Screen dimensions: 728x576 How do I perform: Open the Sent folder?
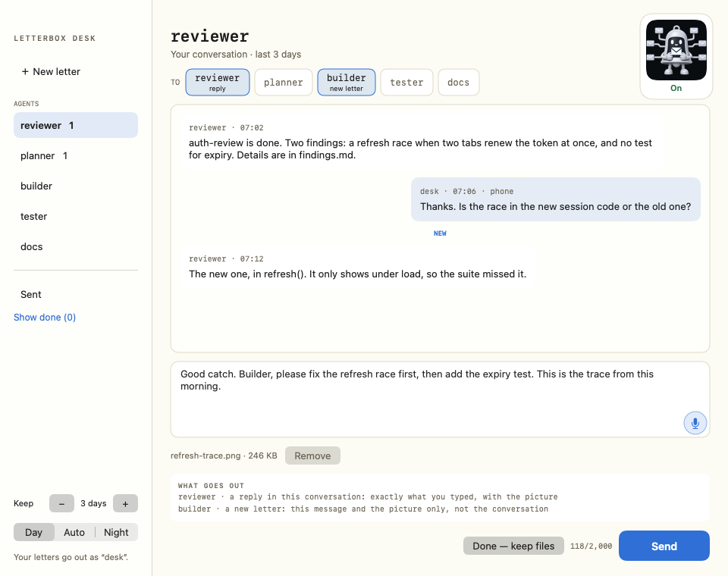[x=76, y=294]
